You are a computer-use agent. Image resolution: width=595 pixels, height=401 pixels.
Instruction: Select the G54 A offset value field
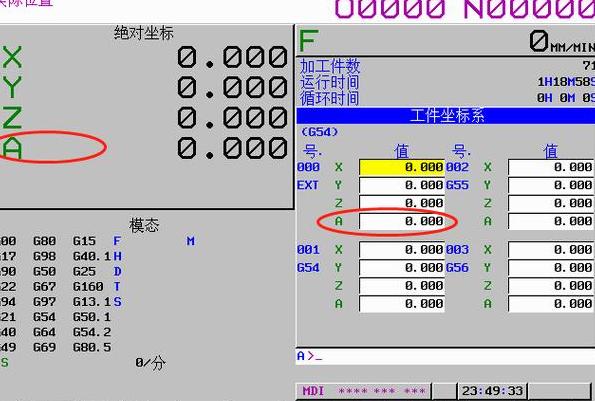coord(402,304)
